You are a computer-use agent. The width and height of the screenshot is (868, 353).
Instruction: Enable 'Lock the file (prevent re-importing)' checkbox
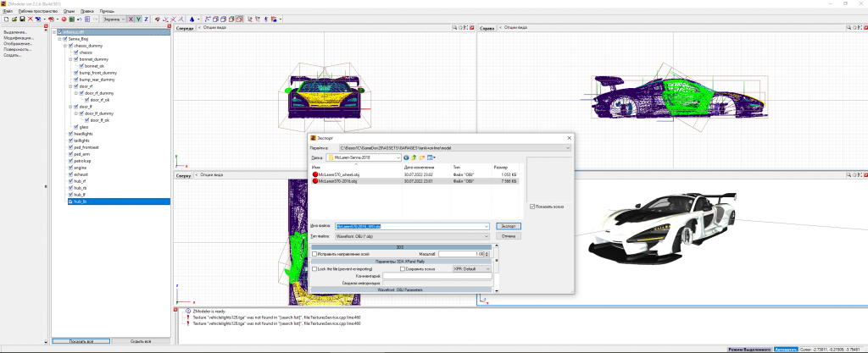(314, 268)
